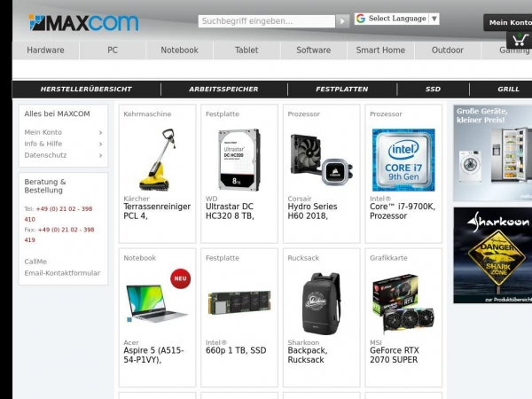Open the MSI GeForce RTX graphics card image
This screenshot has height=399, width=532.
[403, 303]
